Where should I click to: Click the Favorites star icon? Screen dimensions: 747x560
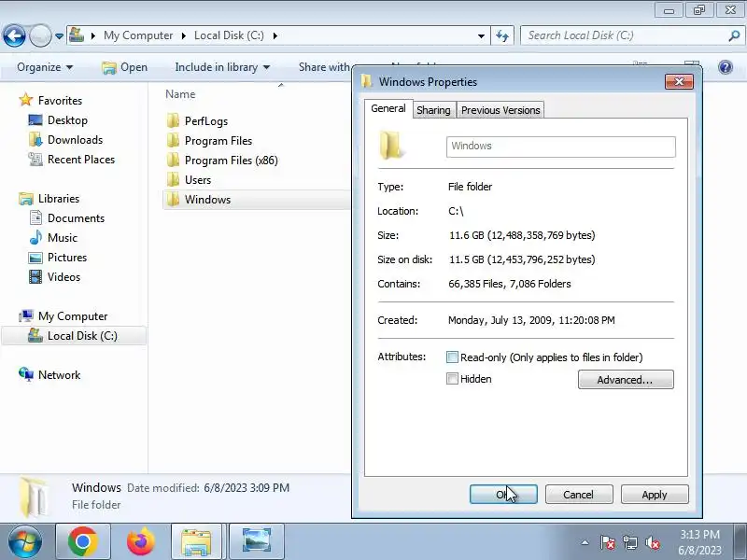pyautogui.click(x=26, y=100)
